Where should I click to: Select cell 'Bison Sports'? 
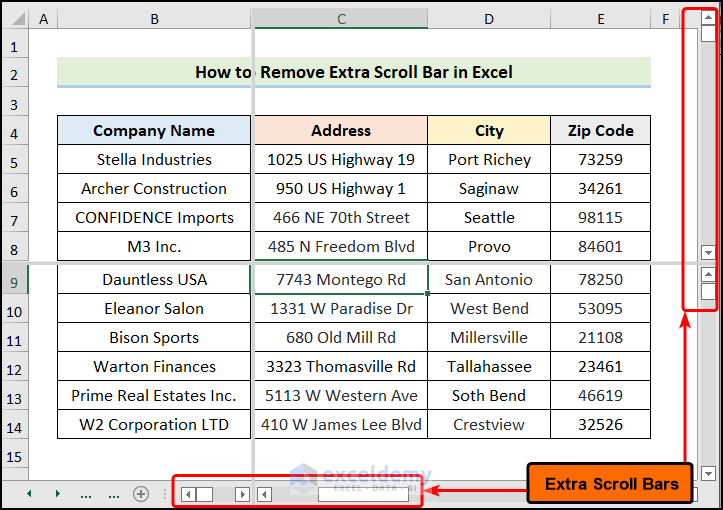[x=154, y=338]
